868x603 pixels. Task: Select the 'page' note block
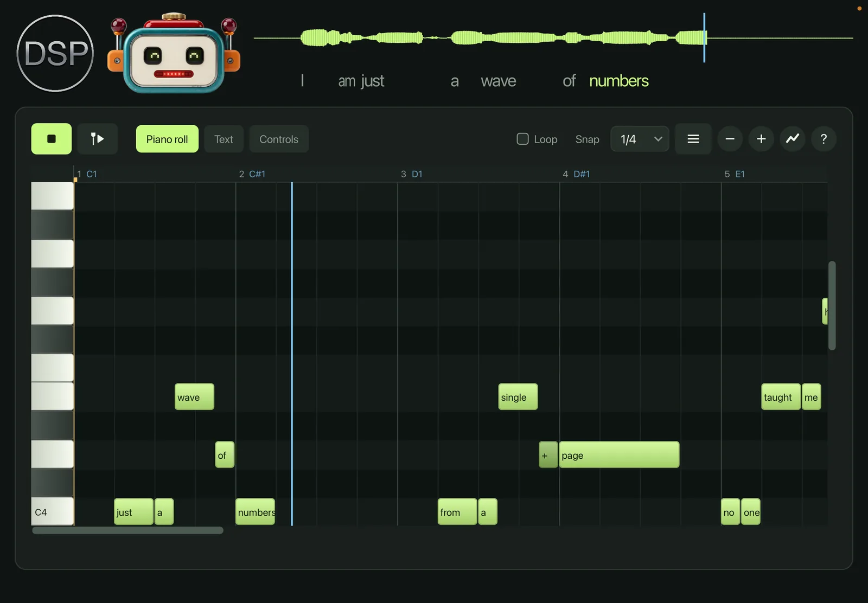tap(619, 455)
